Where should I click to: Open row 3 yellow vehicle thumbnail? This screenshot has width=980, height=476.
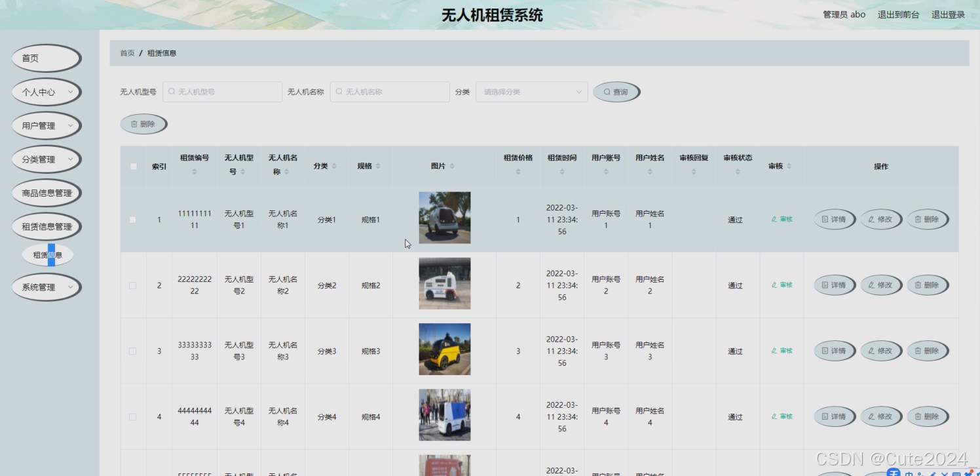[445, 349]
